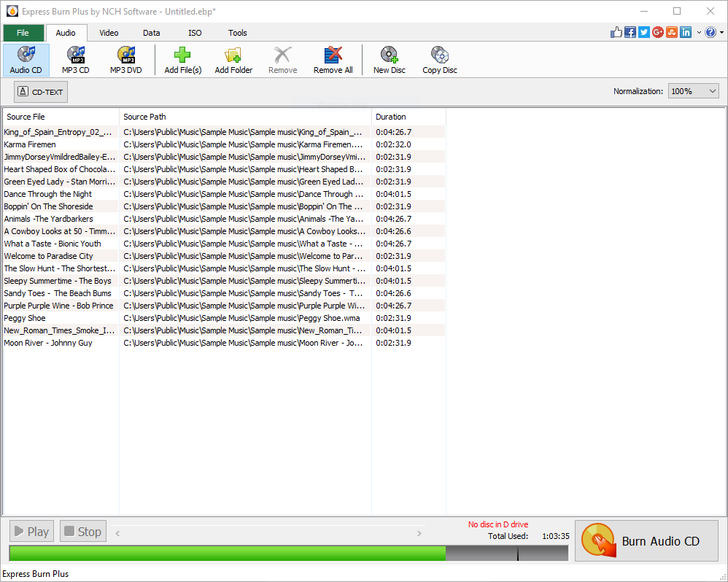Open the Copy Disc tool
Viewport: 728px width, 582px height.
tap(439, 59)
